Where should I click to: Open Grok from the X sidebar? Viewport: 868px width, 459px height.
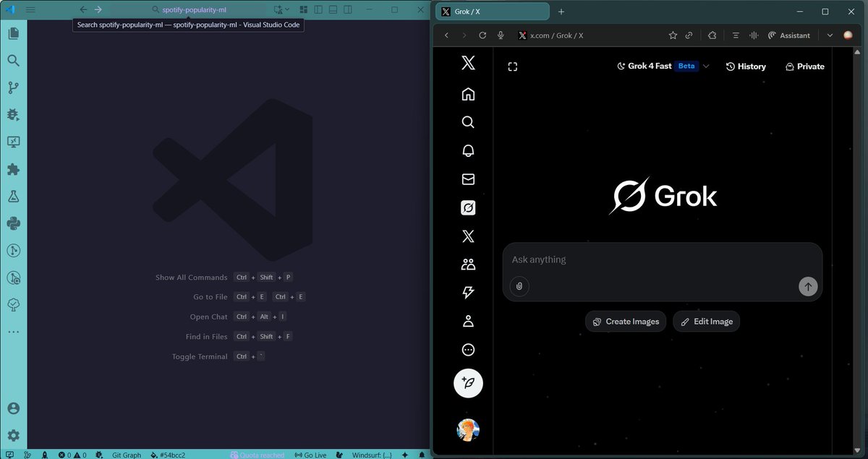(468, 208)
